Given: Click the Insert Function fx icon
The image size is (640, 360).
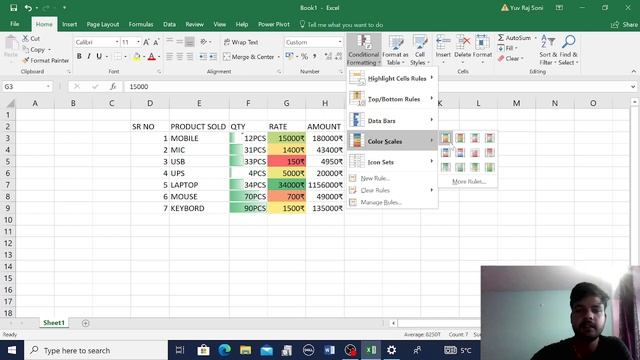Looking at the screenshot, I should tap(113, 87).
